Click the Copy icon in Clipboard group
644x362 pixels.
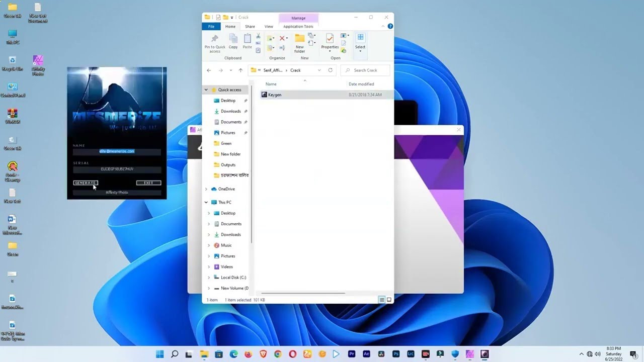(233, 41)
